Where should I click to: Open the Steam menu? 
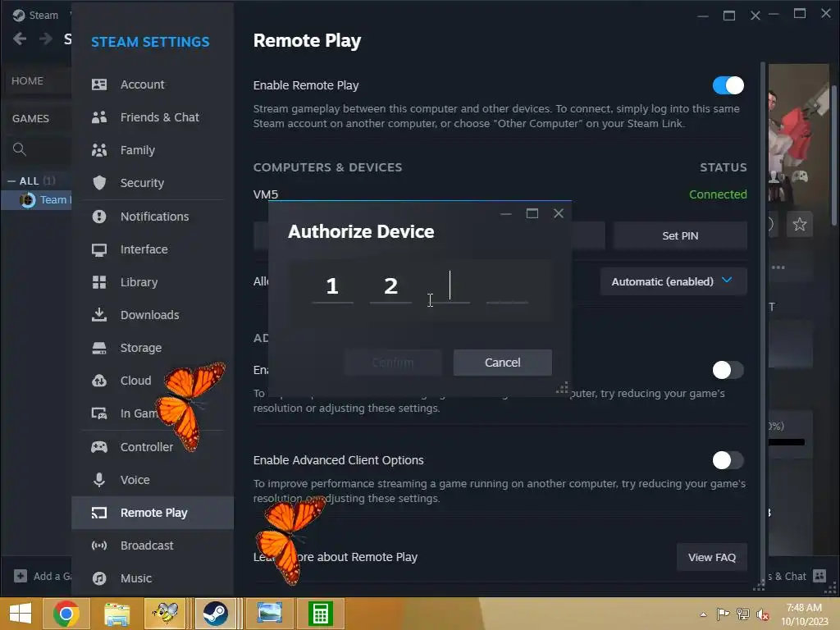coord(35,15)
